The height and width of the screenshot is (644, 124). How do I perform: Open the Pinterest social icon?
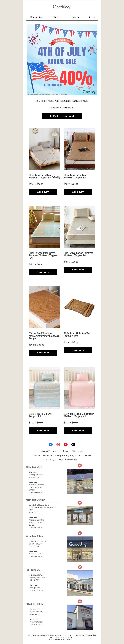(66, 445)
